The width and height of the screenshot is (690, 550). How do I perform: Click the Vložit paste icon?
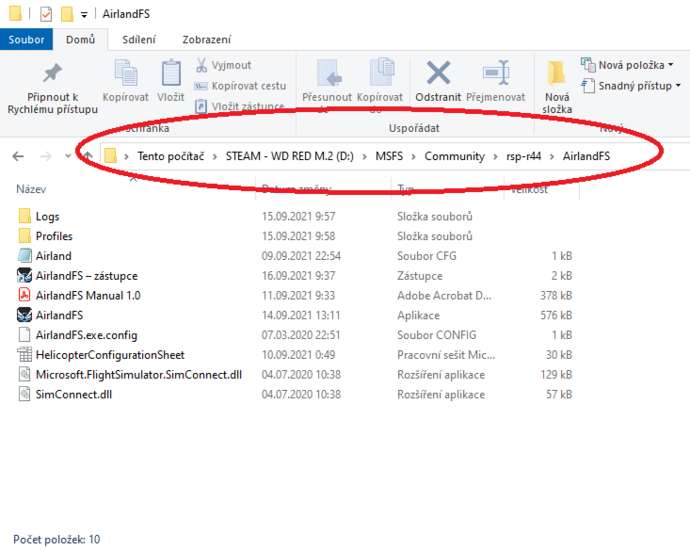tap(171, 73)
